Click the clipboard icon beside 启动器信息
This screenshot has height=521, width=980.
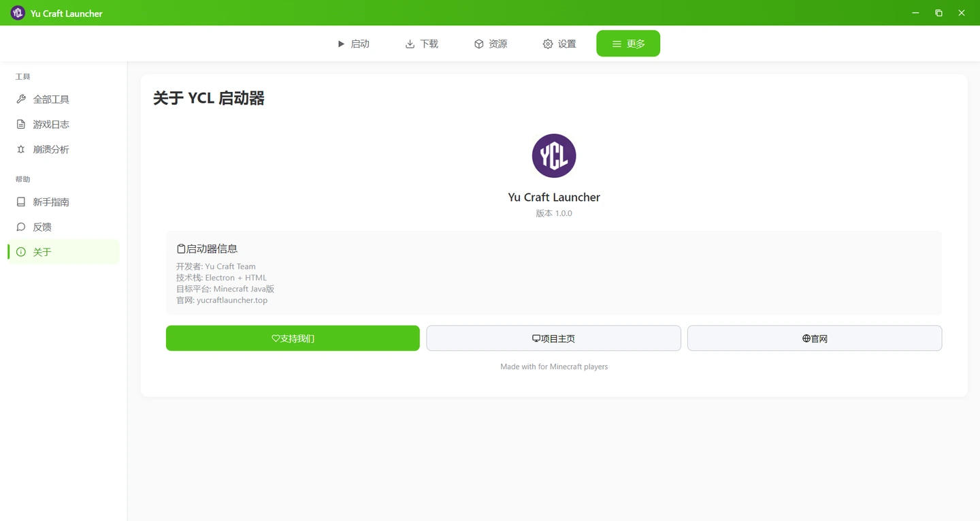point(181,249)
